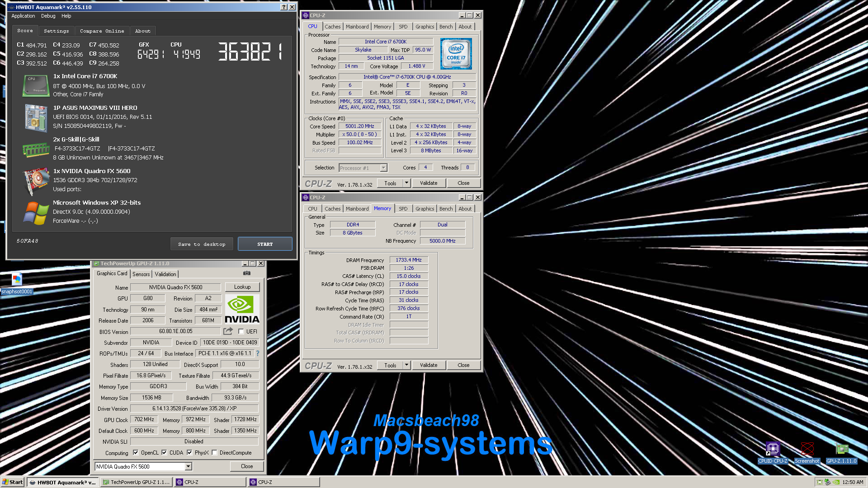Click the Close button in GPU-Z

247,466
